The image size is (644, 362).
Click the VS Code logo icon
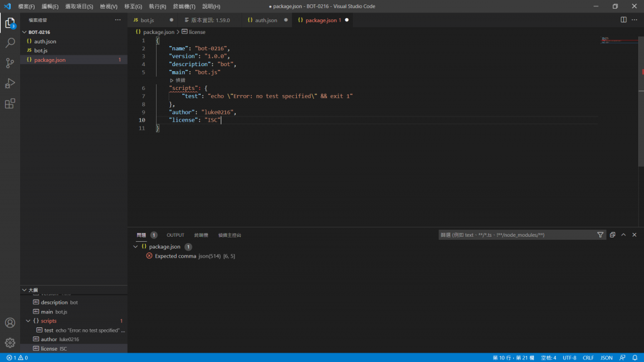(8, 6)
